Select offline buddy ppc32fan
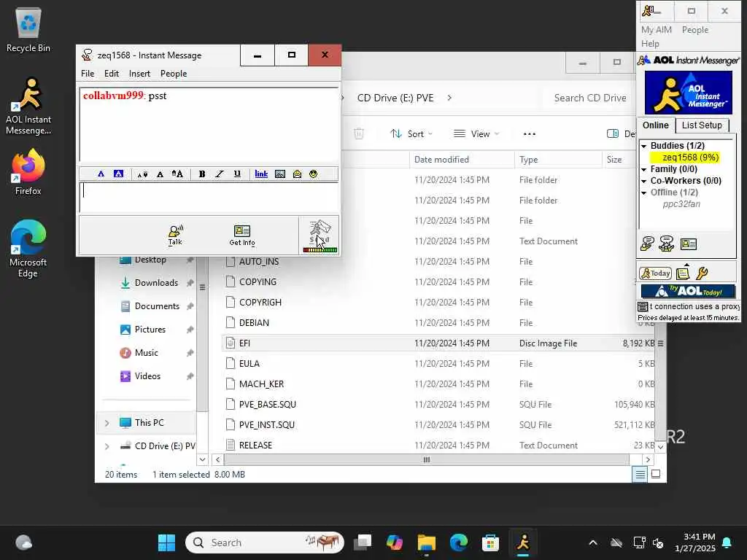This screenshot has width=747, height=560. [x=681, y=204]
